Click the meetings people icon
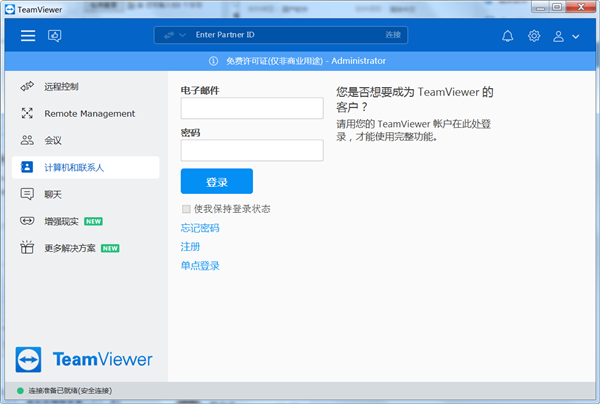 27,140
